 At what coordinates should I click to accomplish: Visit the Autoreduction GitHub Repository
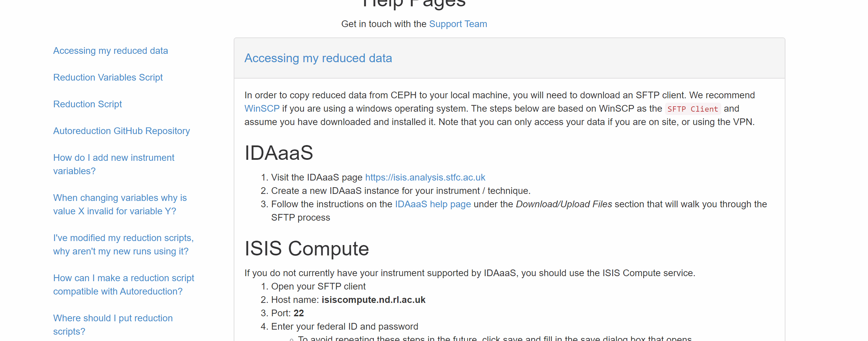[121, 131]
